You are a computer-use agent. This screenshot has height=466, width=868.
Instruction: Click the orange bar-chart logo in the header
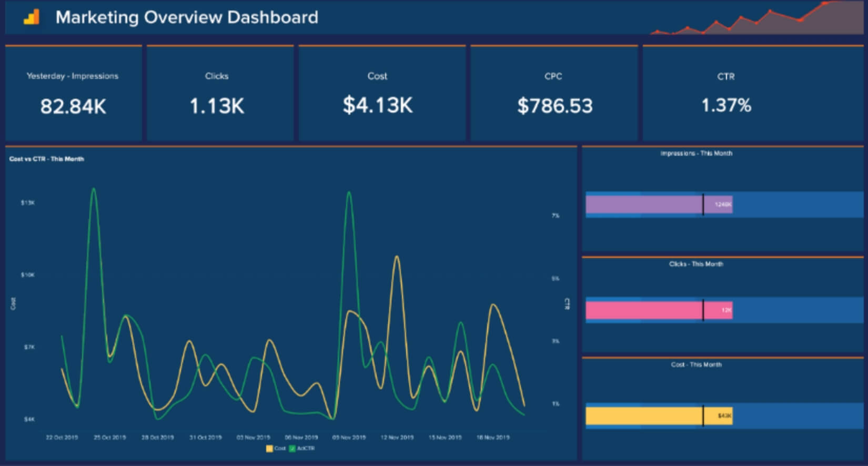[x=32, y=17]
